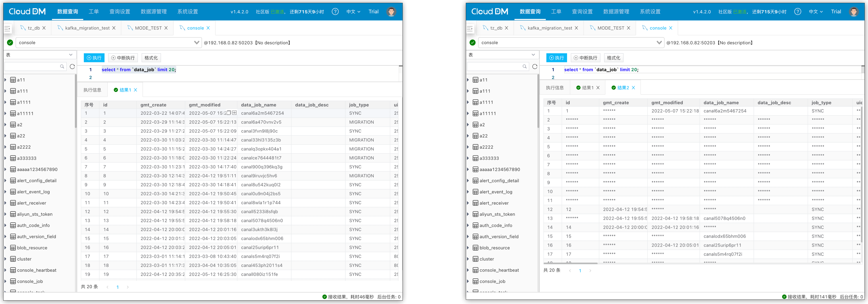Click search magnifier in right window table filter
The height and width of the screenshot is (304, 868).
(525, 66)
